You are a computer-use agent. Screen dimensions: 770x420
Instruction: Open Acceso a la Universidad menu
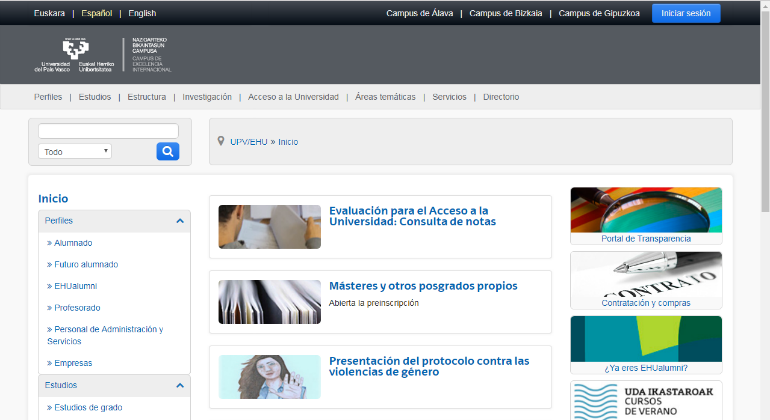293,97
